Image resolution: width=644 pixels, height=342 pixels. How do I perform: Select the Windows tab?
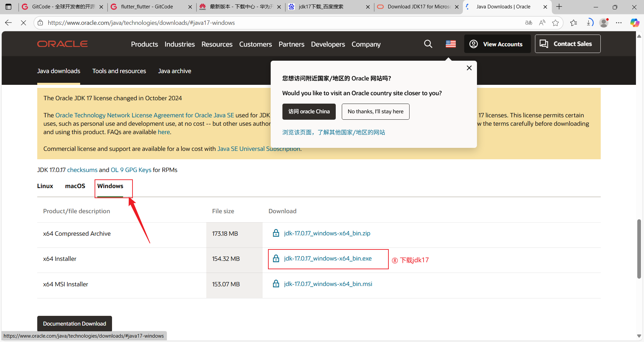[110, 186]
